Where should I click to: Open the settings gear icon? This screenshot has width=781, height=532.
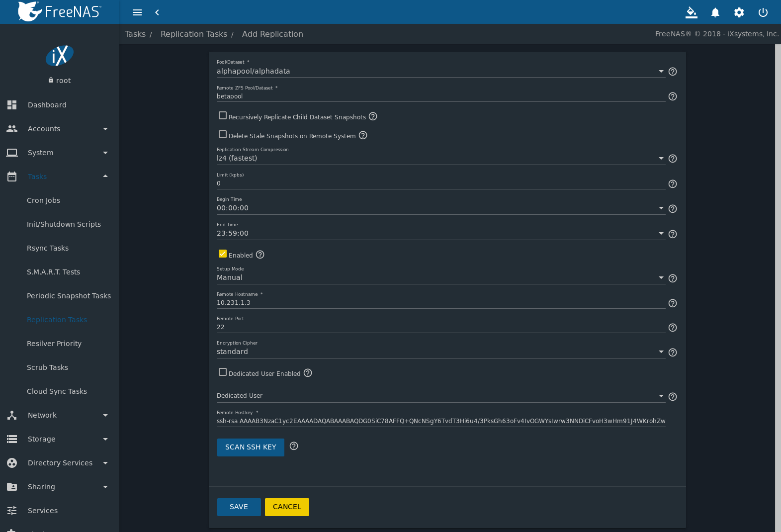739,12
